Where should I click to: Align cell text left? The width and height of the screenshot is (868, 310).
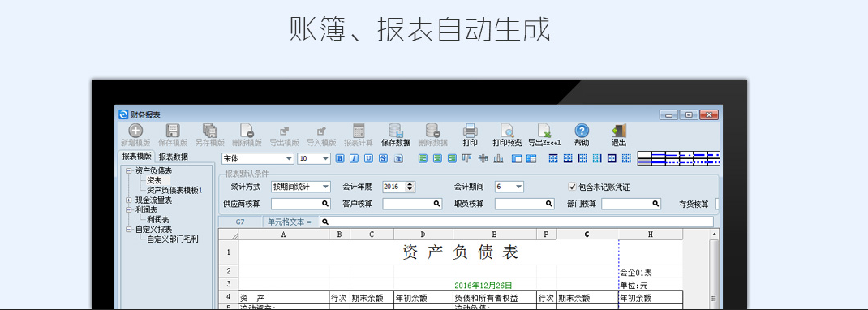(x=423, y=158)
